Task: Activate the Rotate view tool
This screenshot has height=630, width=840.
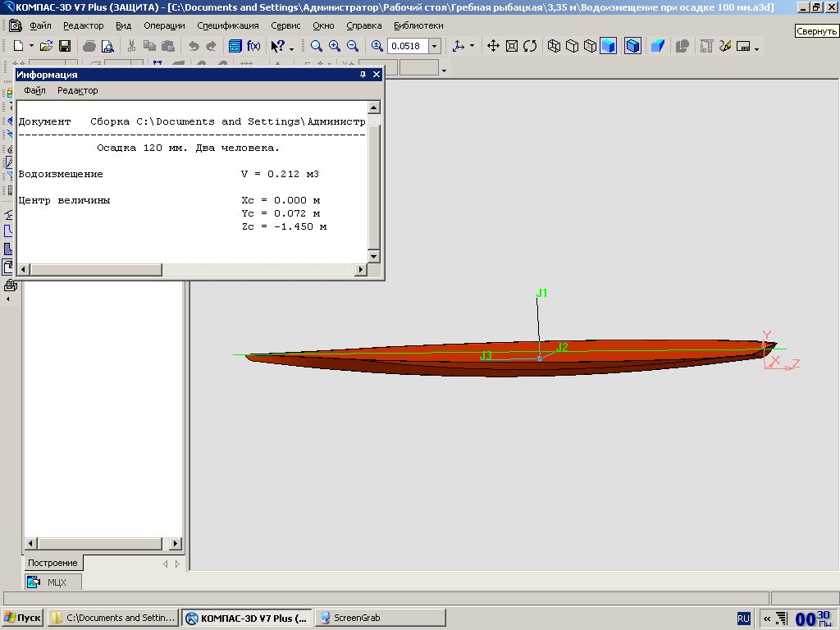Action: (530, 47)
